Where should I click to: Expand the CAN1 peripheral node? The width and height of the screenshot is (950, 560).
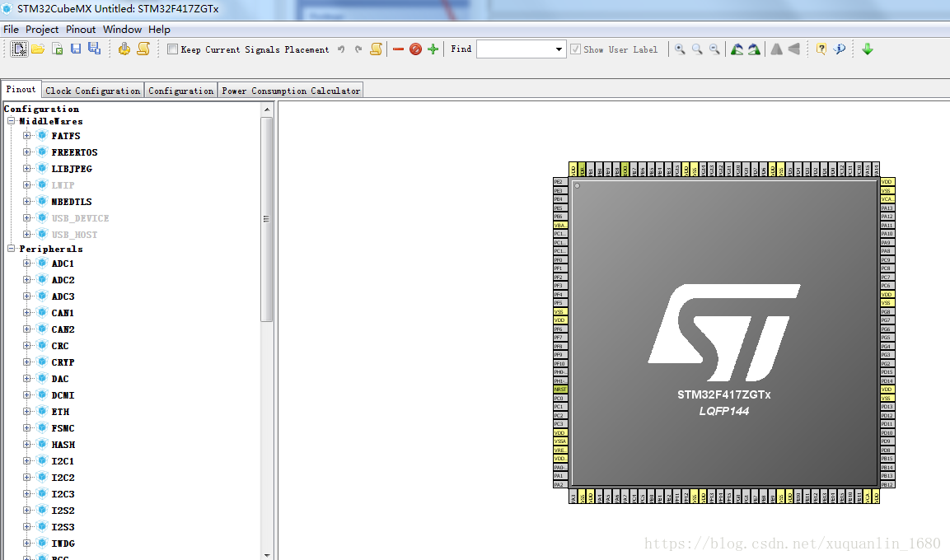[x=26, y=312]
